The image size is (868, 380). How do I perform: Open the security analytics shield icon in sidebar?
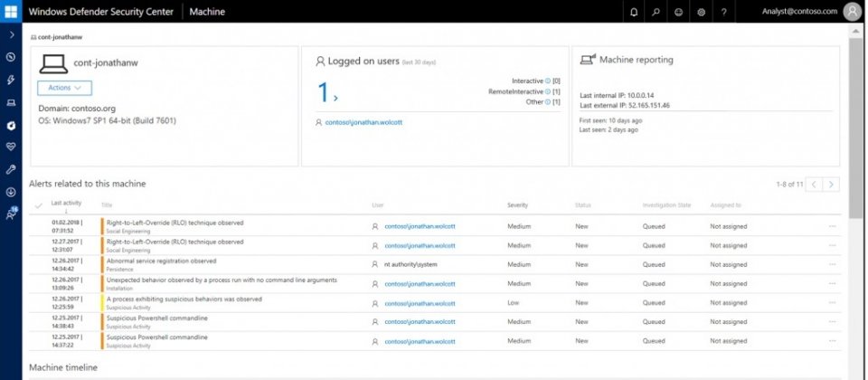coord(11,125)
